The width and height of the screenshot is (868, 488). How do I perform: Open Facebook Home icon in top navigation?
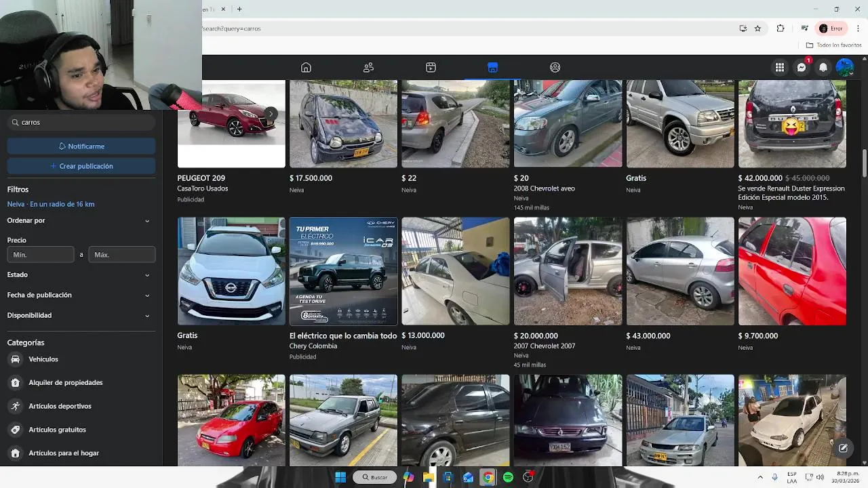click(306, 67)
